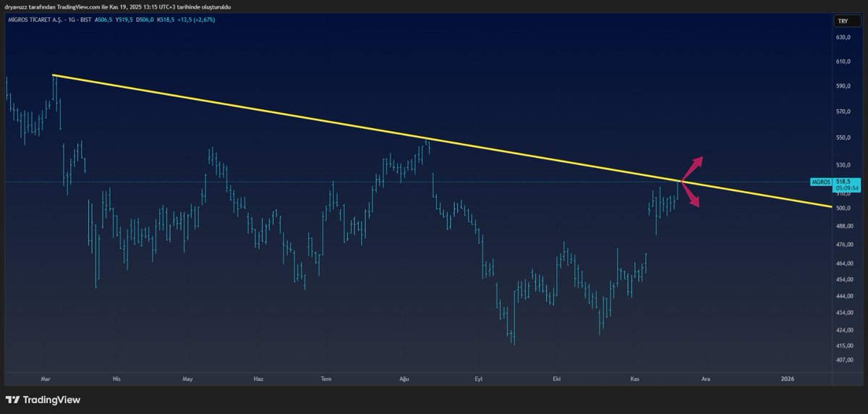
Task: Click the Ara label on time axis
Action: coord(706,379)
